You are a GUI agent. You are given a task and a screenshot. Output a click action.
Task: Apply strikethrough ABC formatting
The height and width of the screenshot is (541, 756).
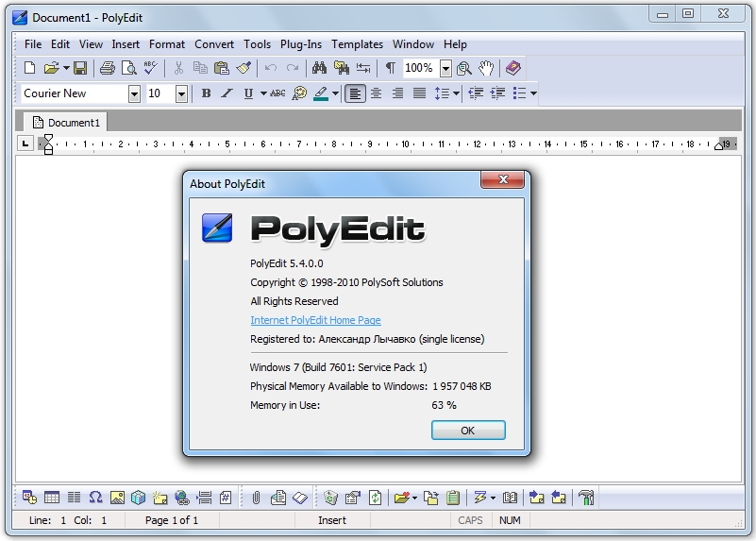pyautogui.click(x=277, y=93)
